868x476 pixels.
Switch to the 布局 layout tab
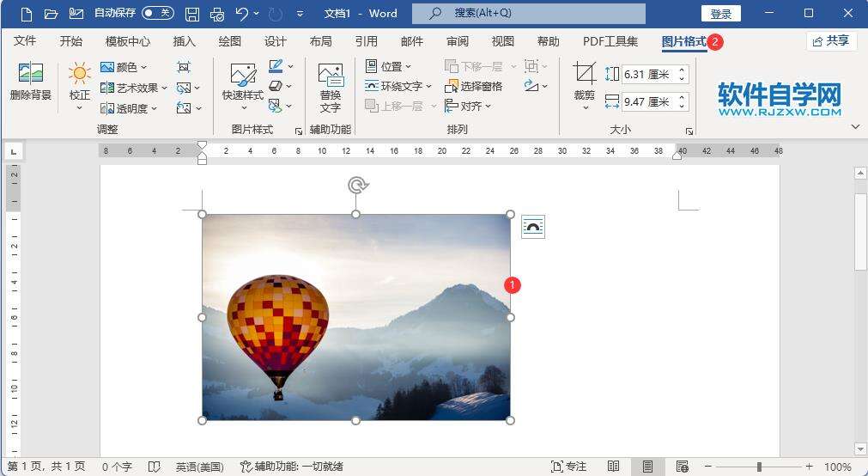click(x=320, y=41)
